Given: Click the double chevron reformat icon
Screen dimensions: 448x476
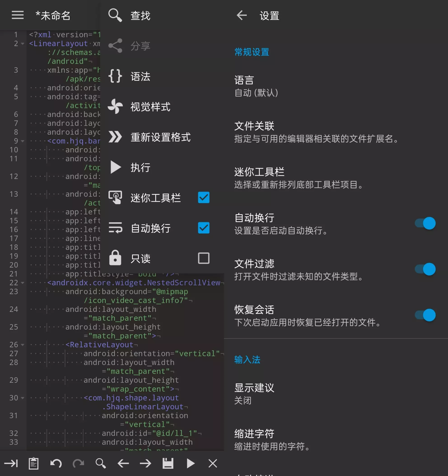Looking at the screenshot, I should click(x=115, y=137).
